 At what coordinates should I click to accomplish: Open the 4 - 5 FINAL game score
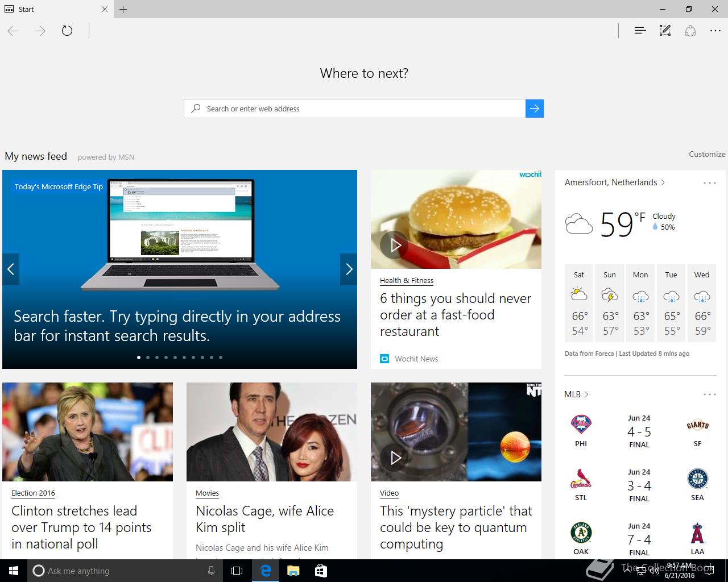pos(639,432)
